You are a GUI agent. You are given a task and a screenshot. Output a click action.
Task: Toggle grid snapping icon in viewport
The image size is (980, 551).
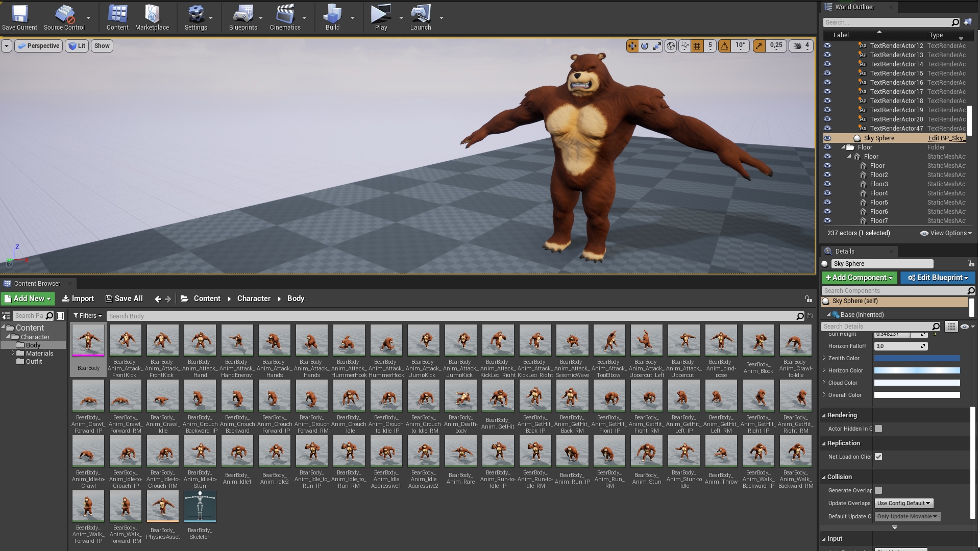[x=697, y=46]
